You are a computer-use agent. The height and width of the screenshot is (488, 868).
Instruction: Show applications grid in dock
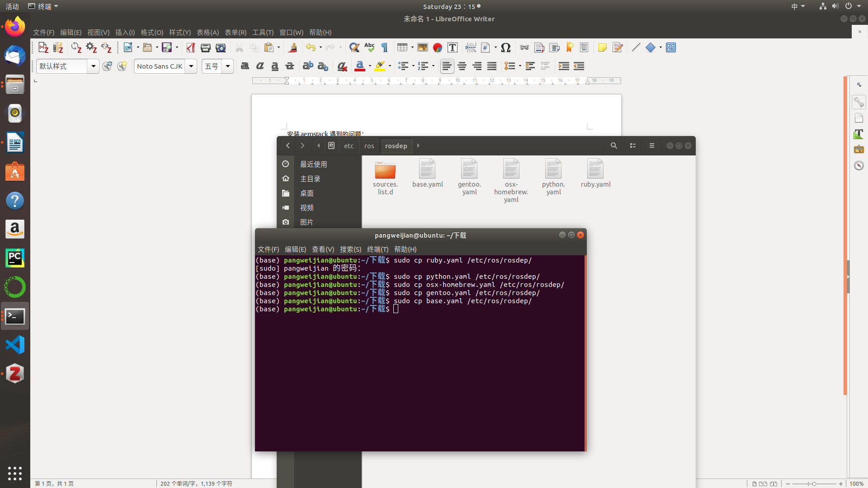point(15,473)
